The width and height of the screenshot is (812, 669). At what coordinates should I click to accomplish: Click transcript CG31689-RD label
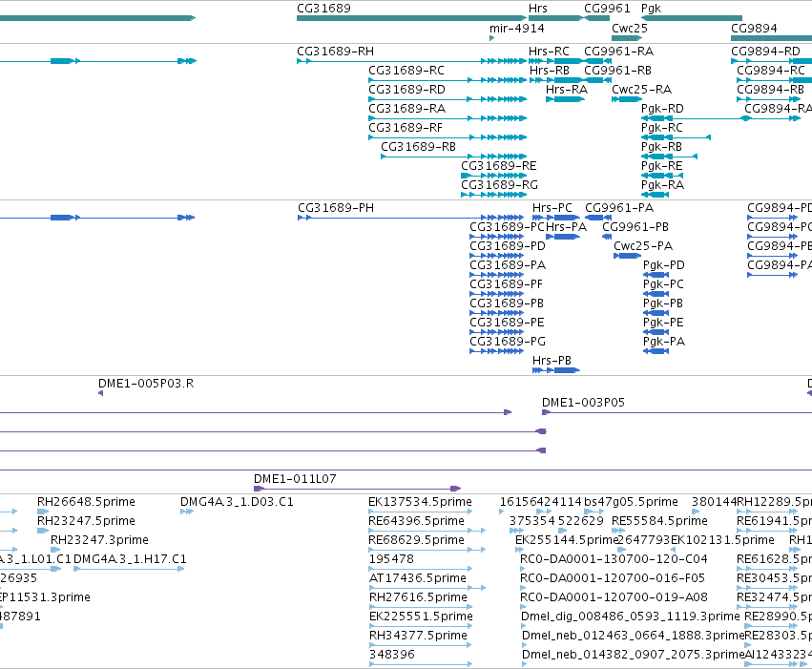tap(406, 90)
